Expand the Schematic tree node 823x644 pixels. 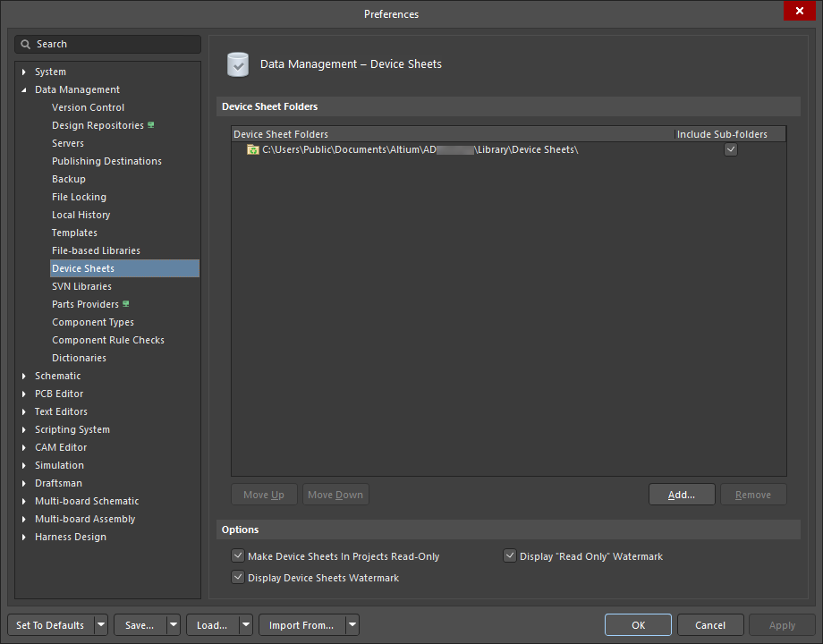(x=23, y=376)
